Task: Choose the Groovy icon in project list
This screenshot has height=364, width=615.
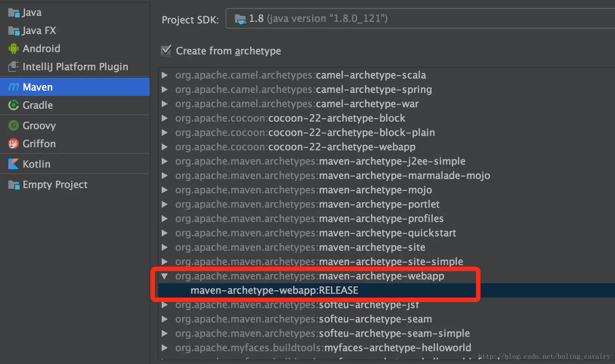Action: (14, 126)
